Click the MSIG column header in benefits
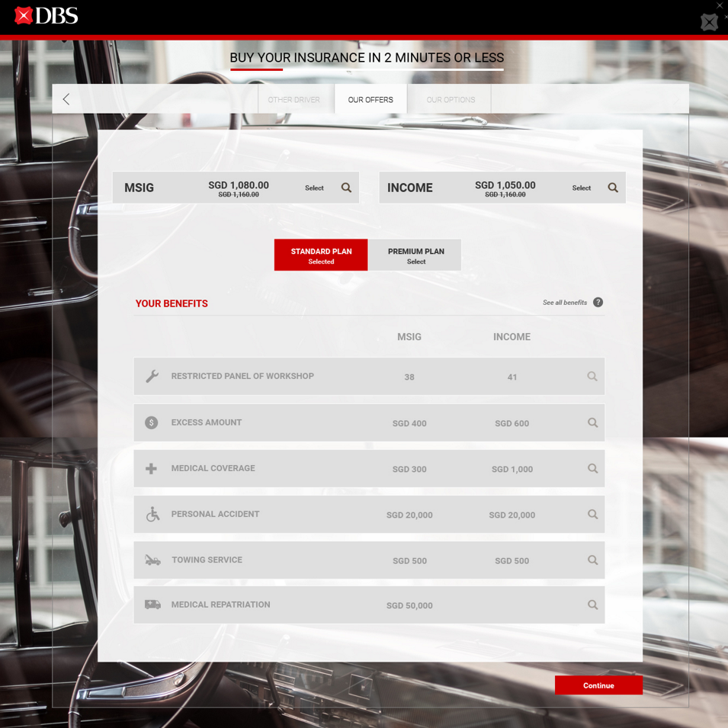Screen dimensions: 728x728 [x=409, y=337]
